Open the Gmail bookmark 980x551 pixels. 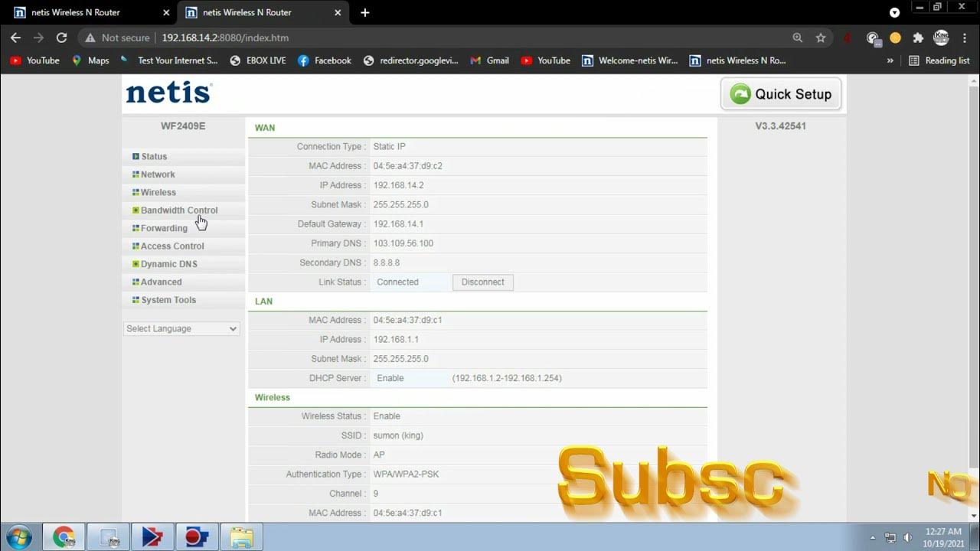[x=490, y=60]
